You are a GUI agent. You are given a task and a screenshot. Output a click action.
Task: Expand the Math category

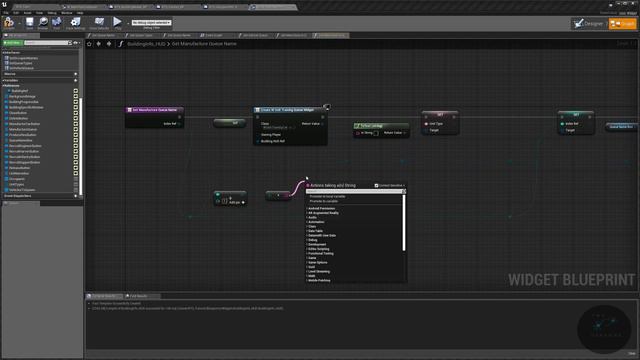coord(311,276)
